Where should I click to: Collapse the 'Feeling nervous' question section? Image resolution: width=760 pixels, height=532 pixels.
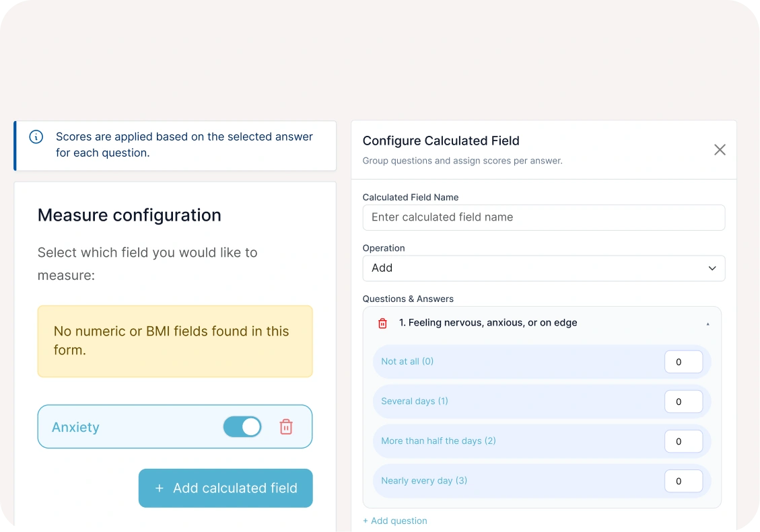[707, 324]
